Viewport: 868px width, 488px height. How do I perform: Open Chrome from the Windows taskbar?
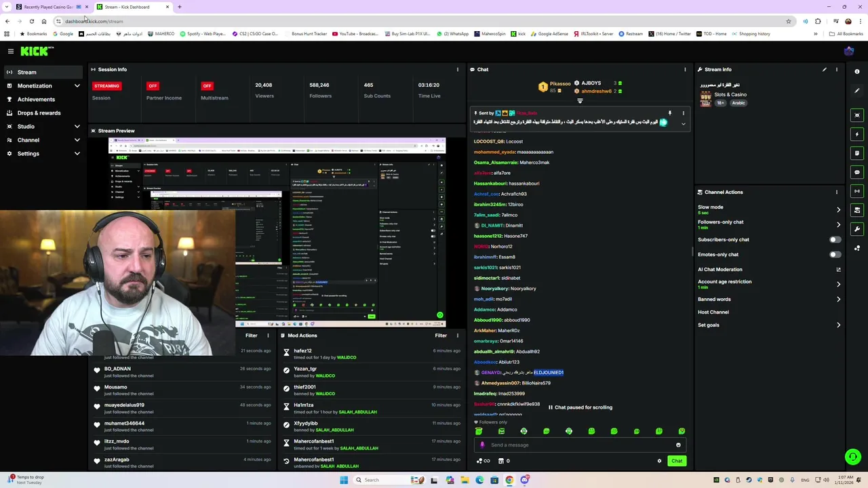click(x=509, y=480)
